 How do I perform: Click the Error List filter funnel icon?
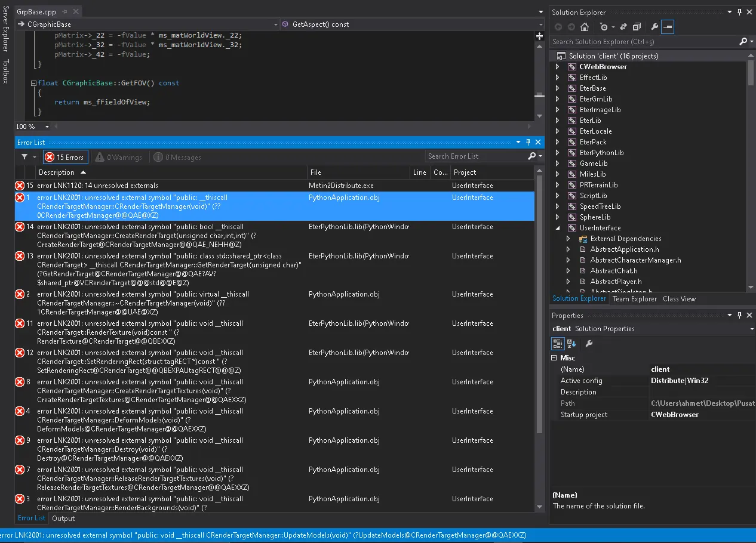24,157
